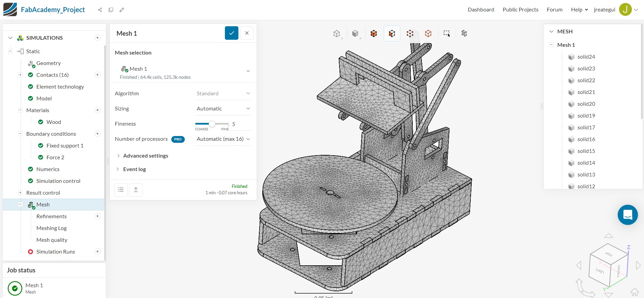Image resolution: width=644 pixels, height=298 pixels.
Task: Close the Mesh 1 settings panel
Action: (247, 33)
